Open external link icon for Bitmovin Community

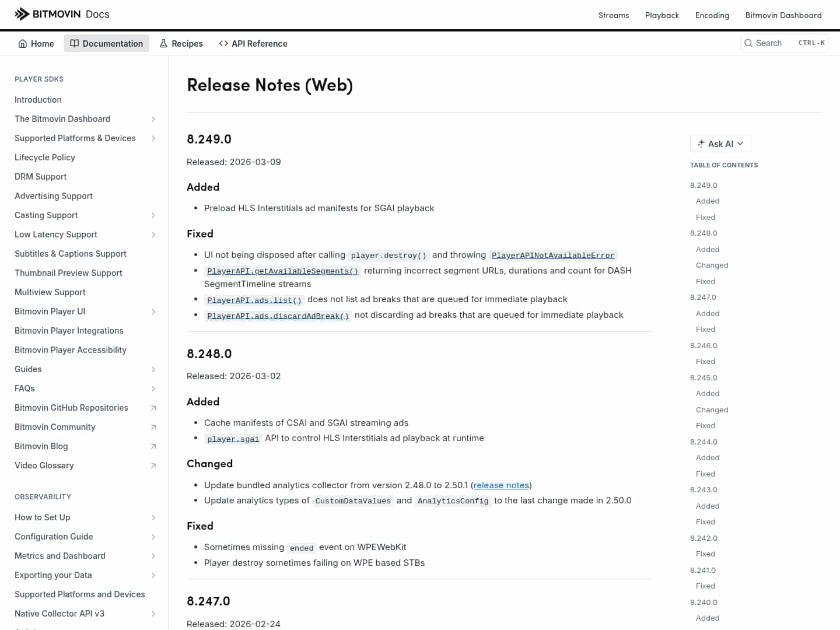pos(153,427)
